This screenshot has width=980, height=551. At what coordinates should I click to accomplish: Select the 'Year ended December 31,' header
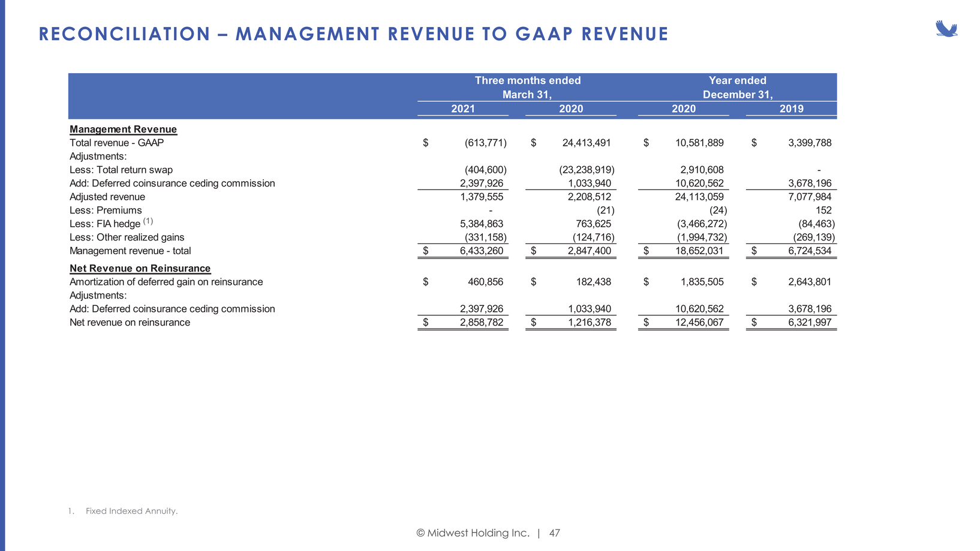738,88
